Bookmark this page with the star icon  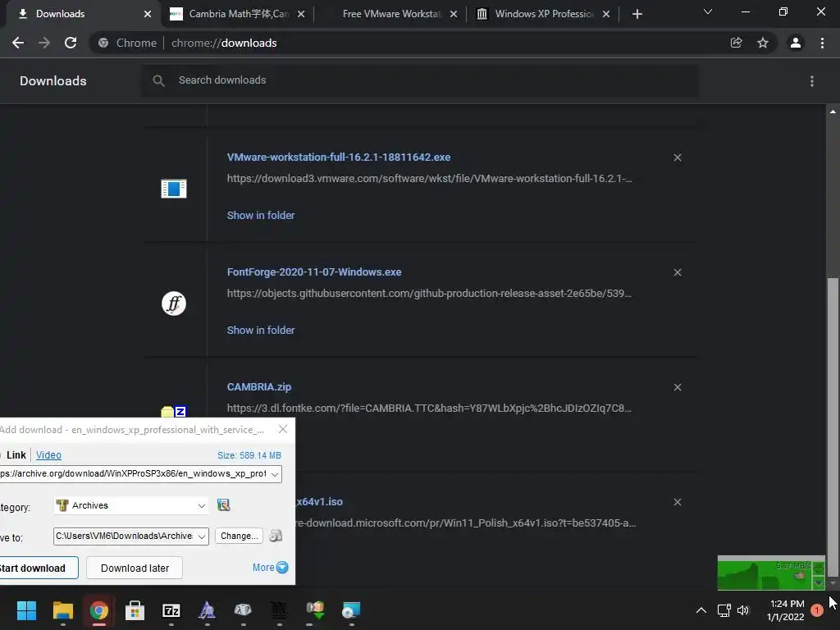[x=763, y=43]
